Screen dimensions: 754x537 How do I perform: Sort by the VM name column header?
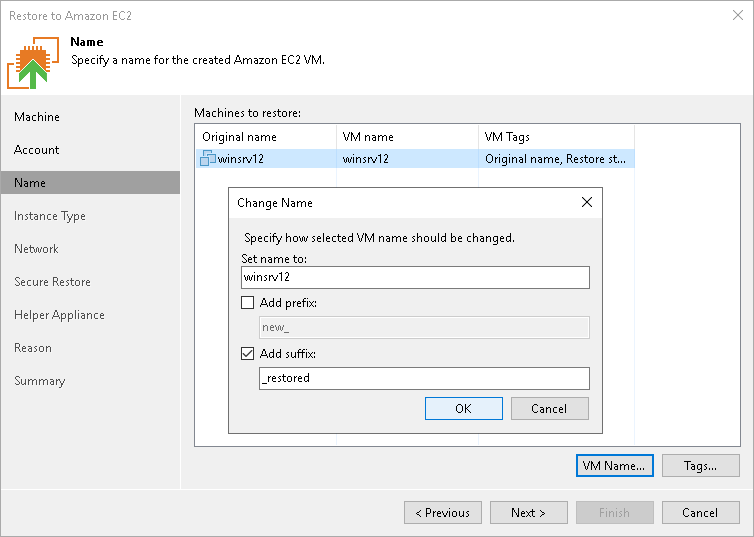407,137
